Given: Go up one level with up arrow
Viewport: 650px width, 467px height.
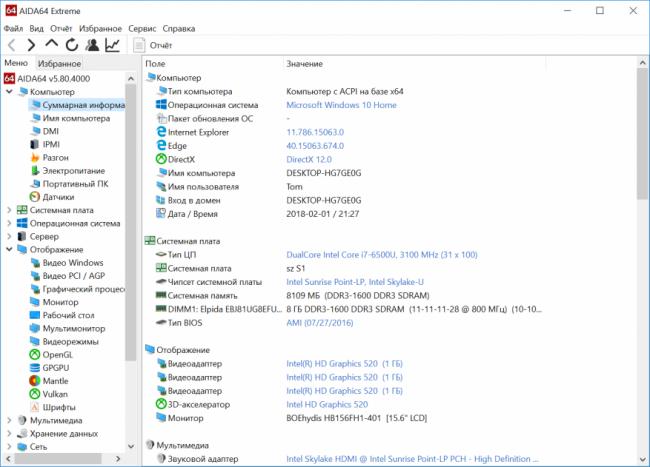Looking at the screenshot, I should tap(51, 44).
